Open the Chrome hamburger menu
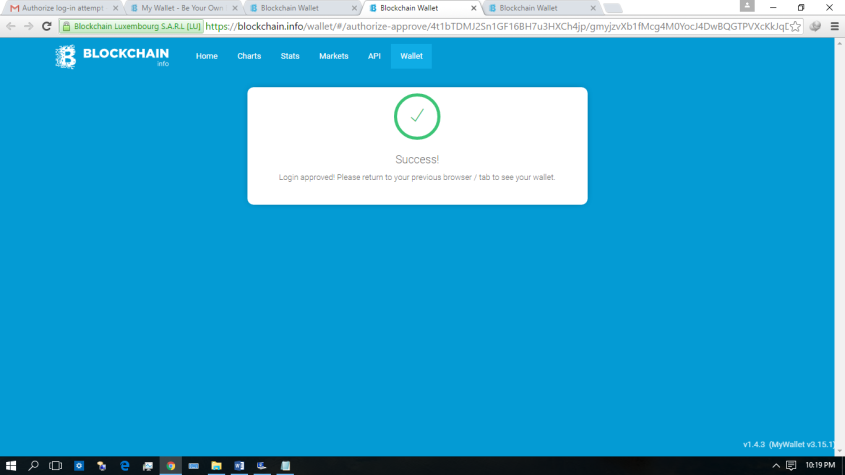The height and width of the screenshot is (475, 845). [x=834, y=27]
